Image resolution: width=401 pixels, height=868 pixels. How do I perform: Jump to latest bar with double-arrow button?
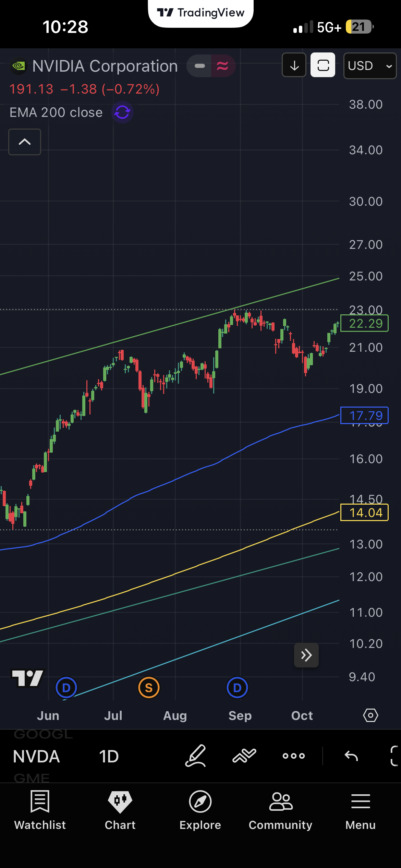(306, 655)
